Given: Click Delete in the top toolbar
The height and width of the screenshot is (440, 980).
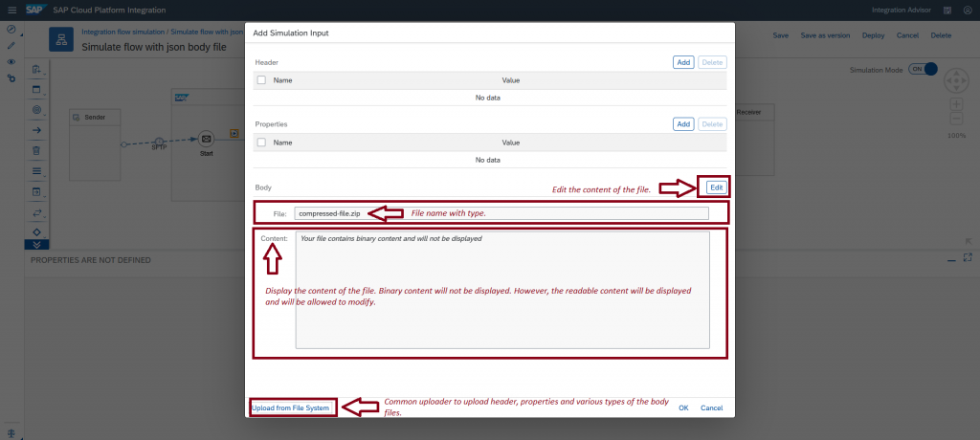Looking at the screenshot, I should click(941, 35).
